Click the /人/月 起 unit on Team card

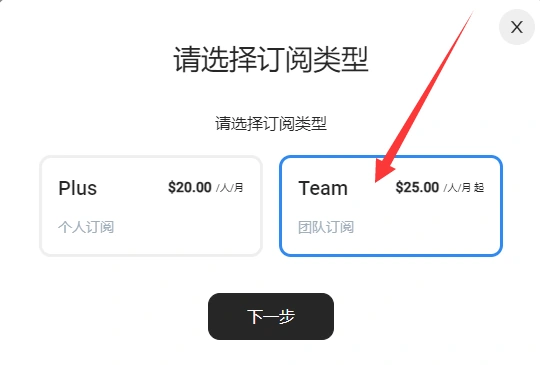point(464,188)
